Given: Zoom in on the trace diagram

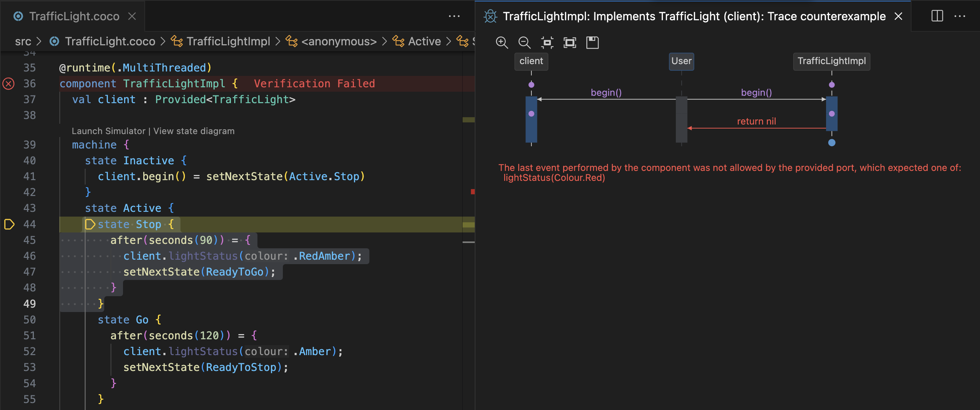Looking at the screenshot, I should [x=502, y=42].
